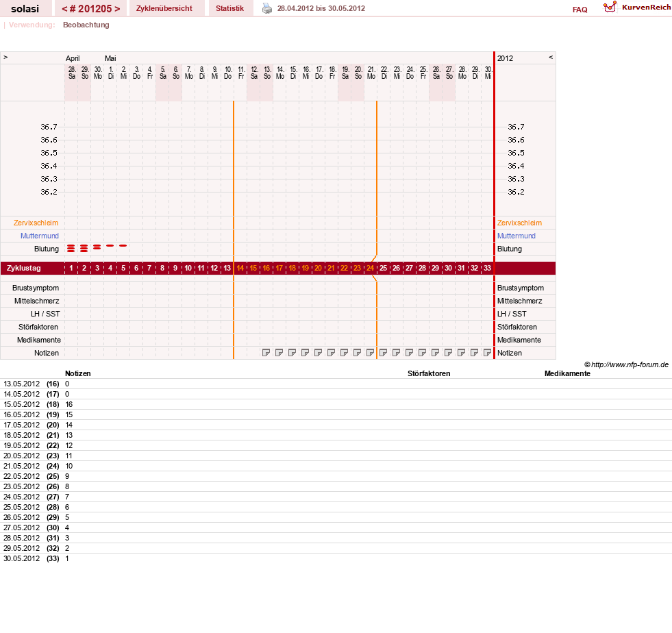Open note icon on cycle day 26
This screenshot has width=672, height=633.
[x=396, y=353]
